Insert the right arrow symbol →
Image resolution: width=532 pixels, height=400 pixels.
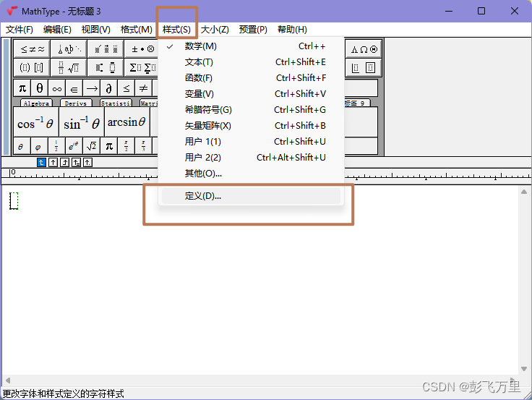92,89
